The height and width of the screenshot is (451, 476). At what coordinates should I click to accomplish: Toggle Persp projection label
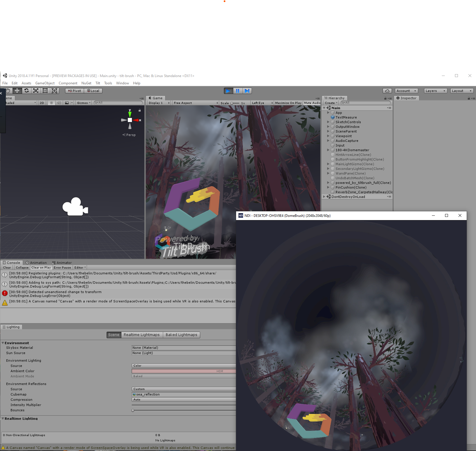[x=129, y=135]
